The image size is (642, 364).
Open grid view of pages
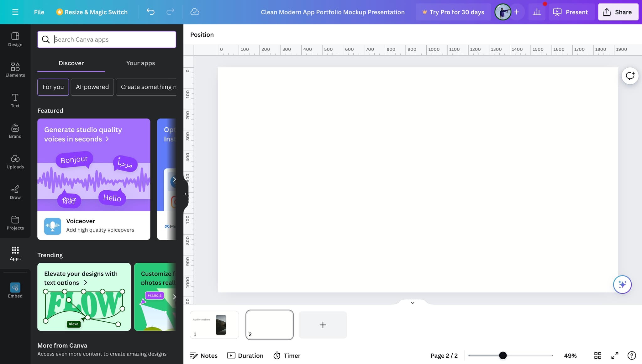pos(597,355)
